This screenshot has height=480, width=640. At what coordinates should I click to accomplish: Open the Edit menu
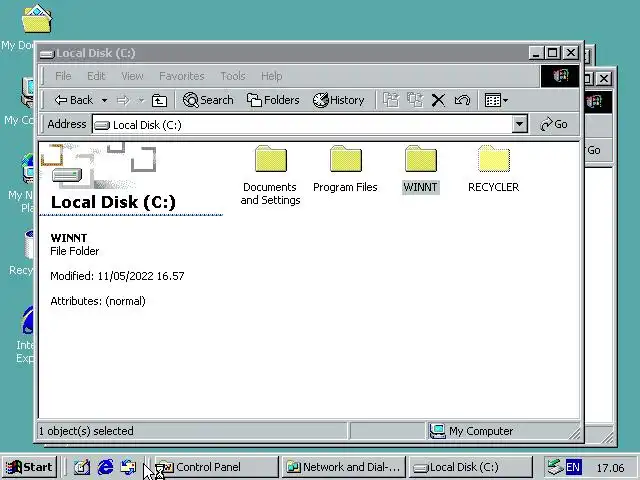[96, 76]
